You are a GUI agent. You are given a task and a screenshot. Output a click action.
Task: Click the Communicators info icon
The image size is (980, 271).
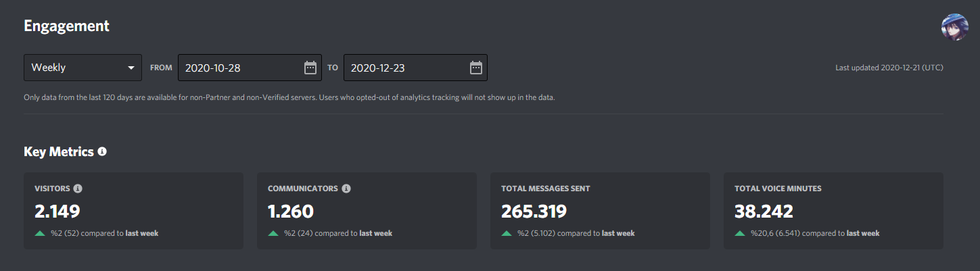pos(346,189)
